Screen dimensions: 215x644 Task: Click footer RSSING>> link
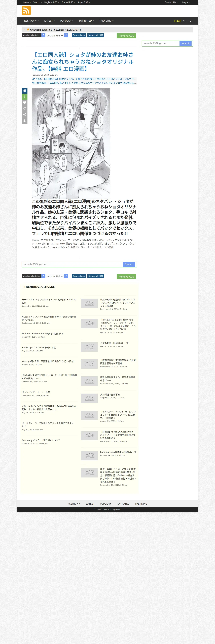point(74,504)
